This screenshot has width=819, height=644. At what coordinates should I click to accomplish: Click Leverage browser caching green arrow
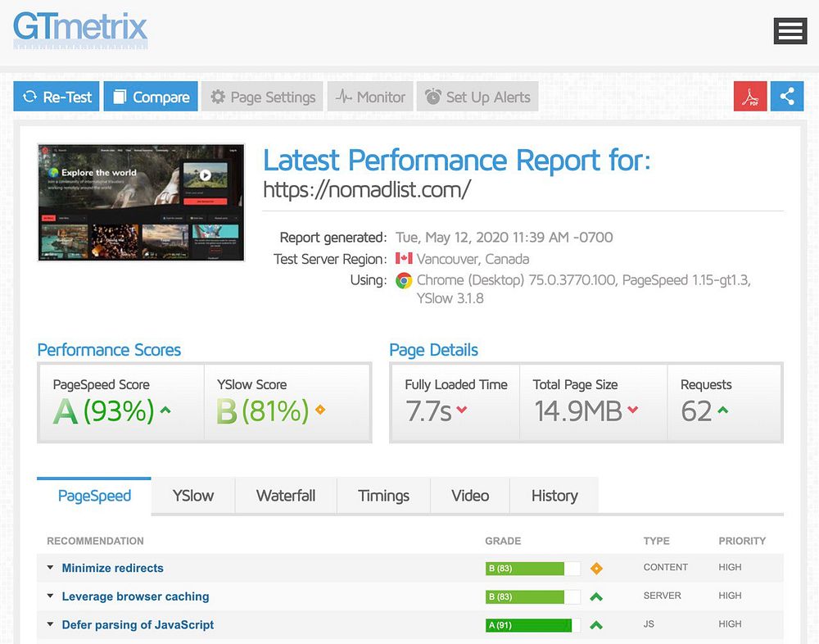[x=596, y=596]
